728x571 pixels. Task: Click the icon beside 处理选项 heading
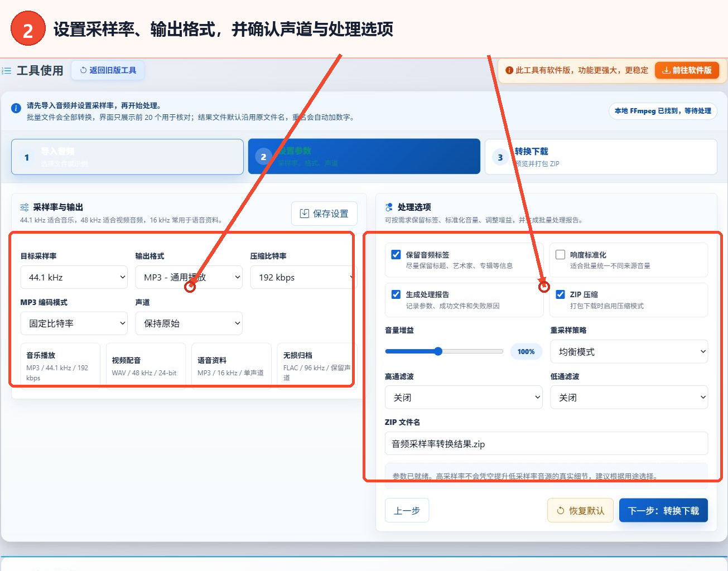[x=389, y=207]
